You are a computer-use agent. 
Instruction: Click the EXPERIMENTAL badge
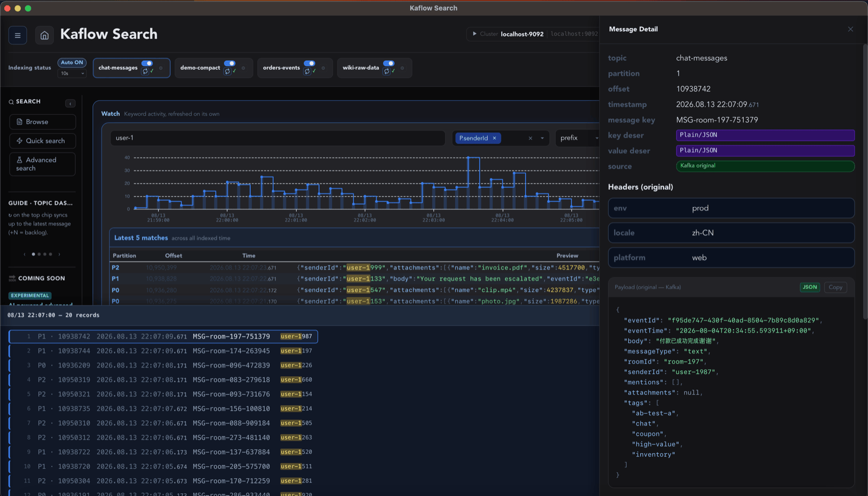coord(30,295)
